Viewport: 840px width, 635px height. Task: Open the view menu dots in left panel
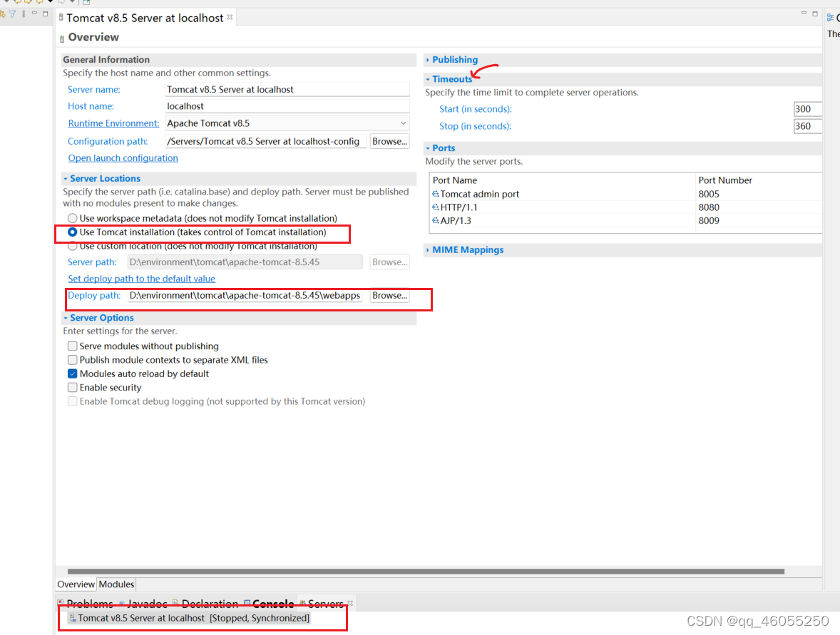point(24,14)
